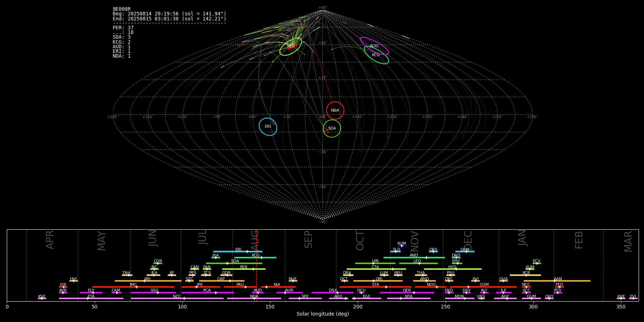Select the magenta AUD ellipse on the map
This screenshot has height=322, width=644.
[x=374, y=46]
